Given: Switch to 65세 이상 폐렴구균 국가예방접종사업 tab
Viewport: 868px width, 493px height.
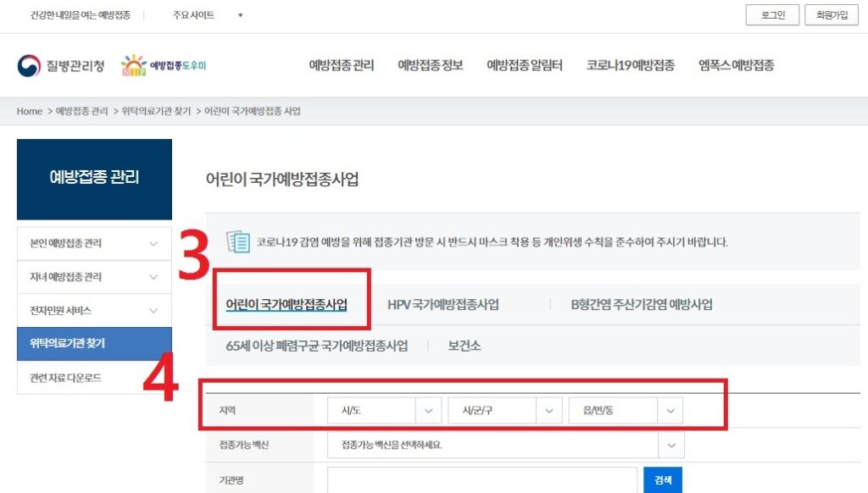Looking at the screenshot, I should pos(317,346).
